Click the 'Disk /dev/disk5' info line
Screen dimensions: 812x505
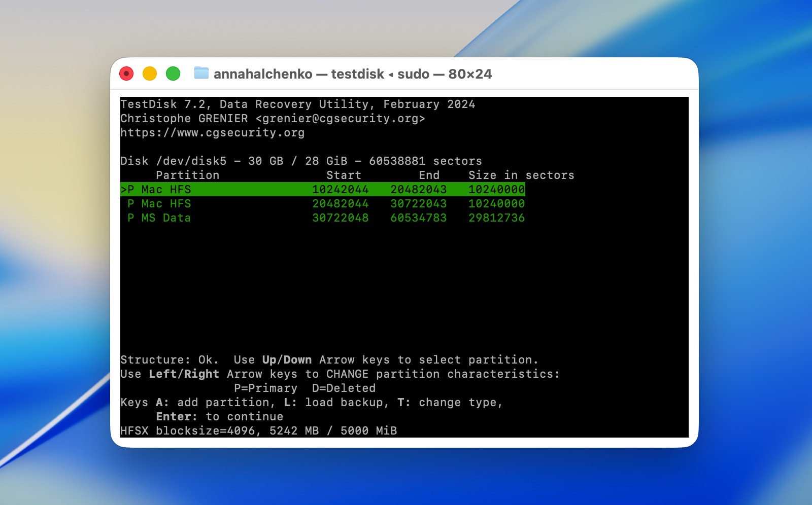[x=301, y=161]
